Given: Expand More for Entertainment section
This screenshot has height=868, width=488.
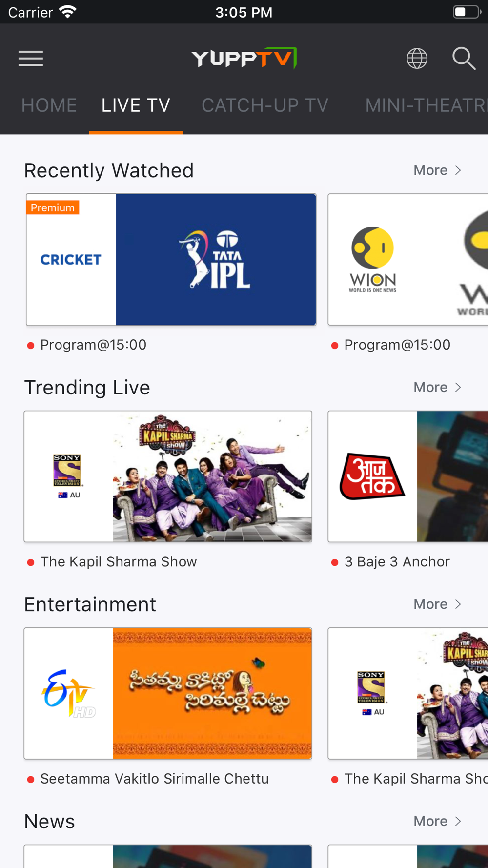Looking at the screenshot, I should [437, 604].
